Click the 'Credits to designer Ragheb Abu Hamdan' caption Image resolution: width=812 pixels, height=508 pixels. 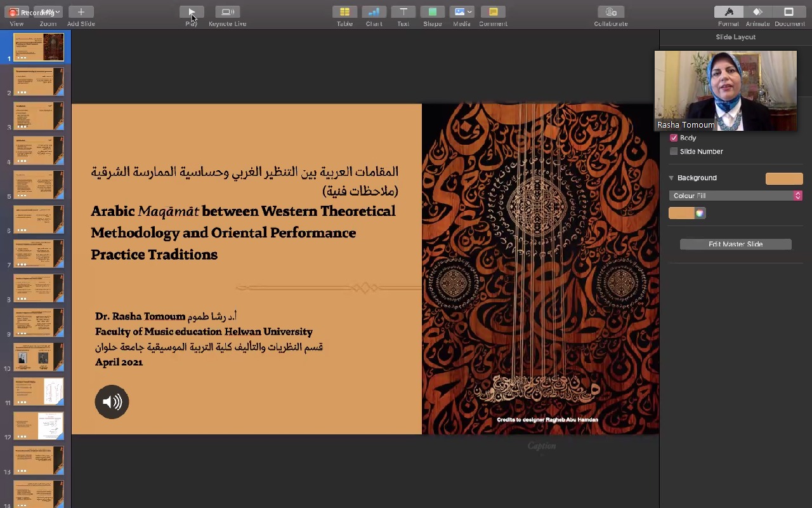click(547, 420)
